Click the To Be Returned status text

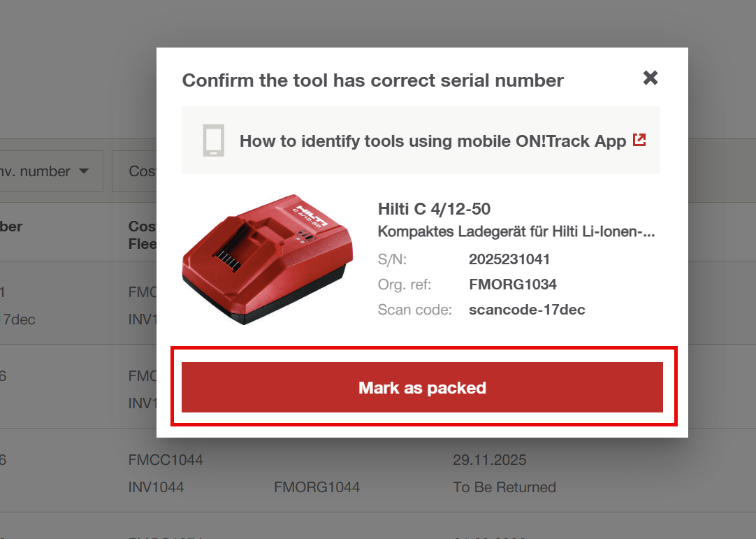(x=504, y=487)
